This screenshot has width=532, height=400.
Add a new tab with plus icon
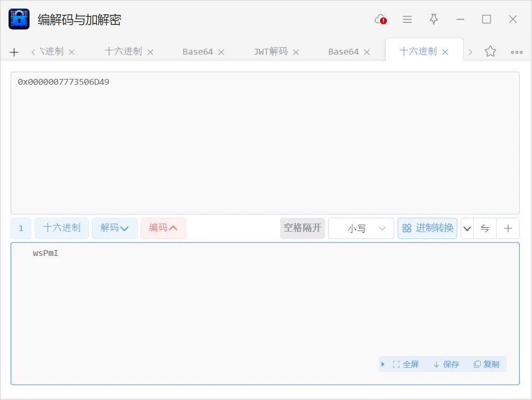pos(14,52)
